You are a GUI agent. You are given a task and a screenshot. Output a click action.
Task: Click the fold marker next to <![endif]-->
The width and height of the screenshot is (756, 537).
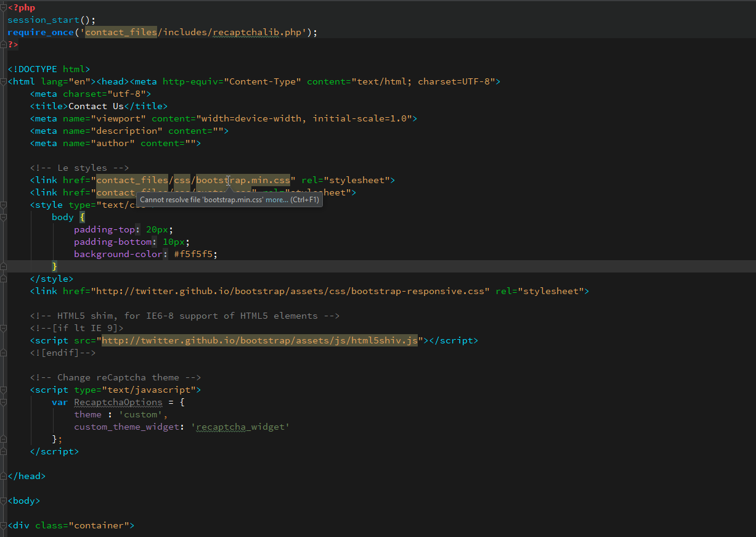pos(4,353)
